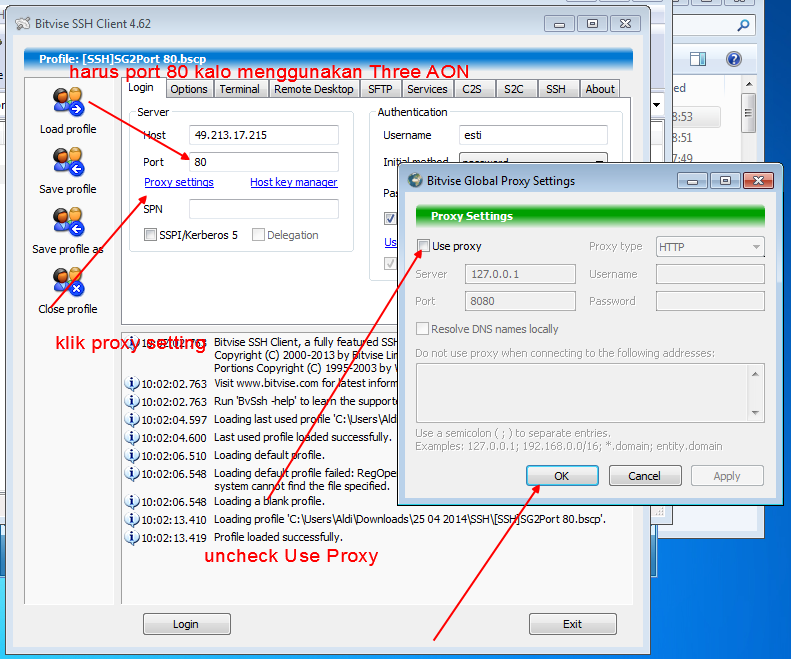Click info icon beside 'Loading default profile.' log entry
This screenshot has height=659, width=791.
[132, 455]
